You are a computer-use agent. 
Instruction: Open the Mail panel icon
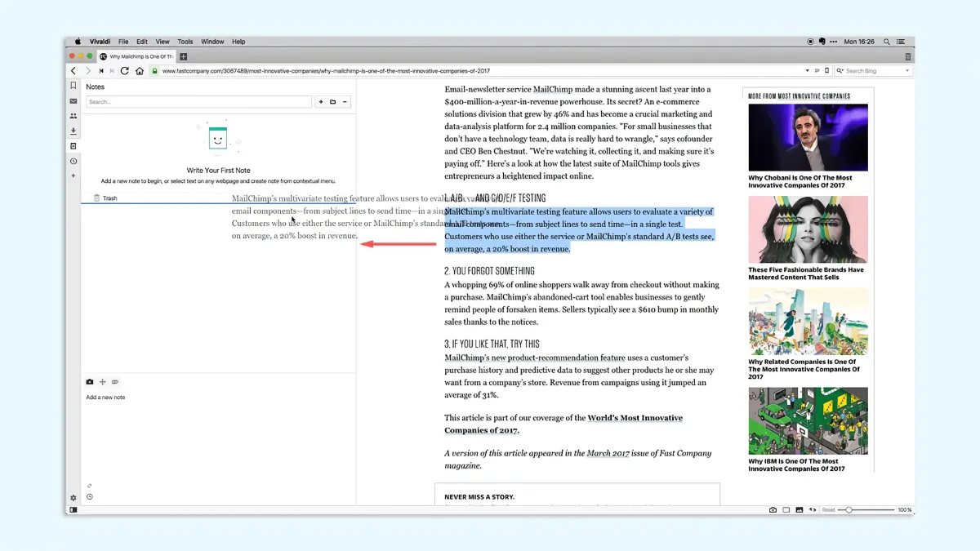73,101
